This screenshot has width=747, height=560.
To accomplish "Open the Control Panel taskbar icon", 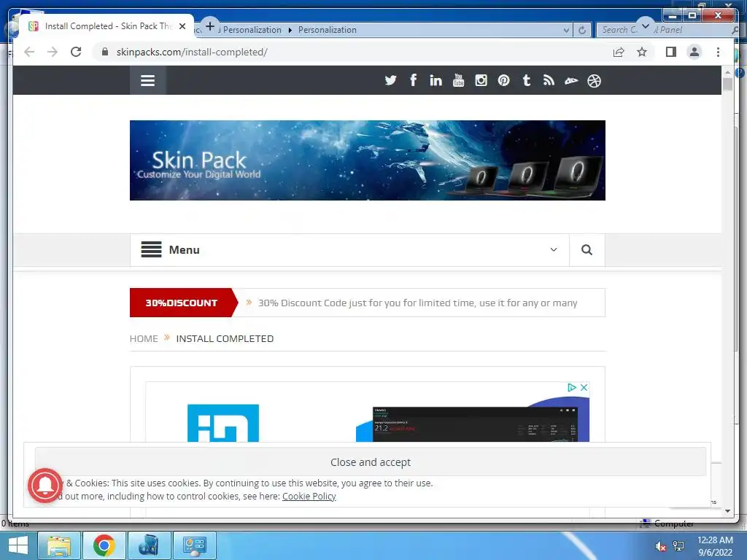I will pos(194,545).
